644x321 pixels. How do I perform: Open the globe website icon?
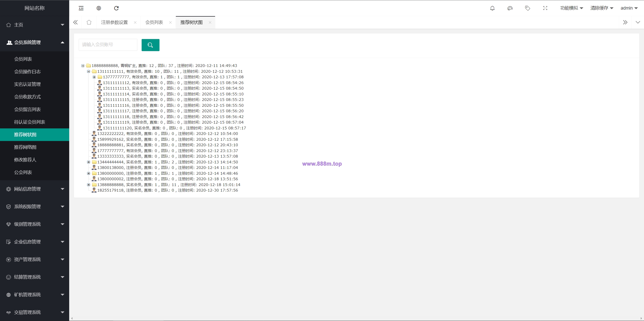pos(99,8)
